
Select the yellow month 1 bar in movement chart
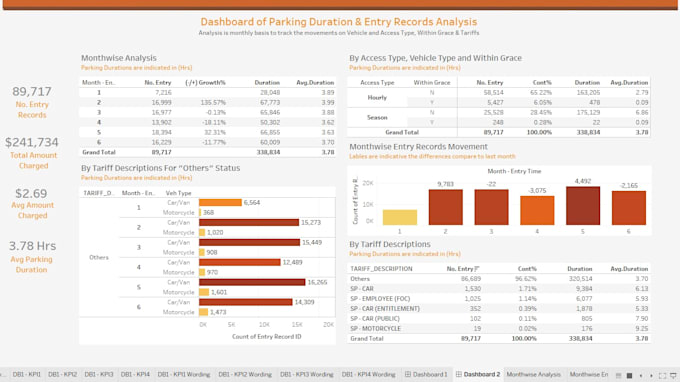[400, 217]
